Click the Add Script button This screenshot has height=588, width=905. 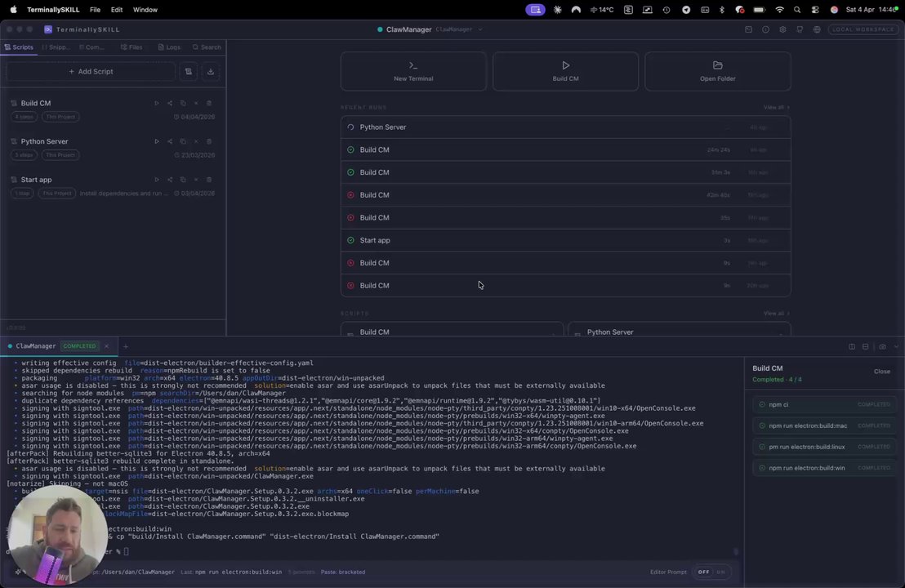[x=91, y=72]
